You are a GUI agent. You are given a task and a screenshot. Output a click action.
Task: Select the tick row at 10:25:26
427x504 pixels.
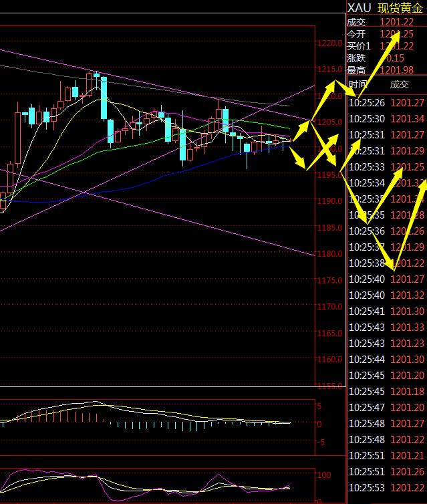point(386,102)
